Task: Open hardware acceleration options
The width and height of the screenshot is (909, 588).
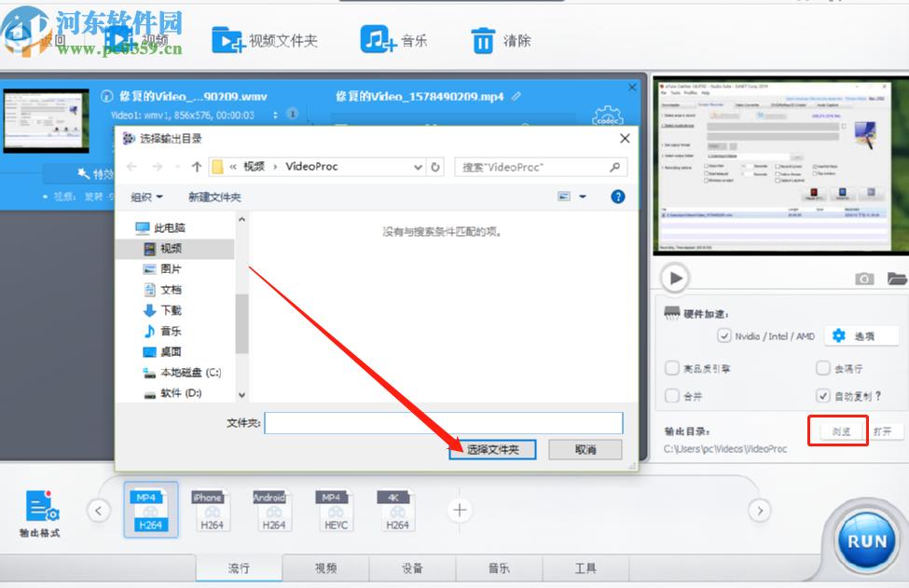Action: [x=861, y=336]
